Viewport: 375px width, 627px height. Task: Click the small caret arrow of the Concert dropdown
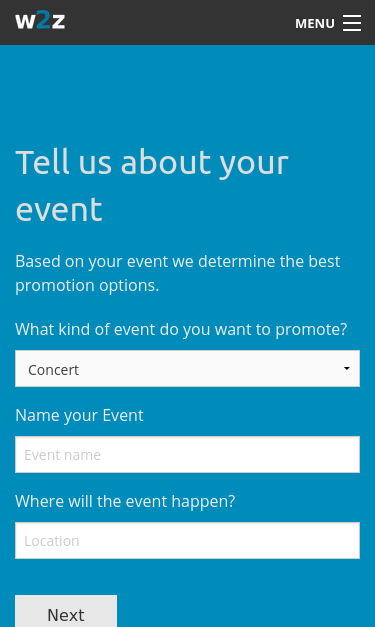(x=347, y=368)
